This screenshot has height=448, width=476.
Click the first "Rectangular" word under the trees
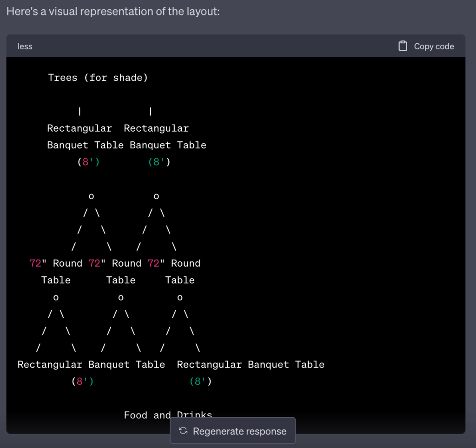point(79,128)
